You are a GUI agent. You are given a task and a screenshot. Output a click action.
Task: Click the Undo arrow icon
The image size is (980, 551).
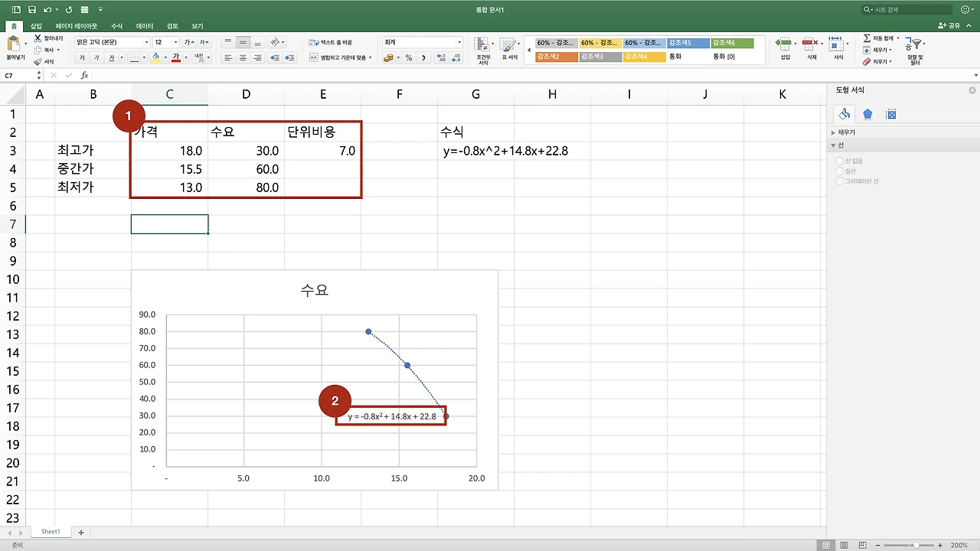click(x=47, y=10)
